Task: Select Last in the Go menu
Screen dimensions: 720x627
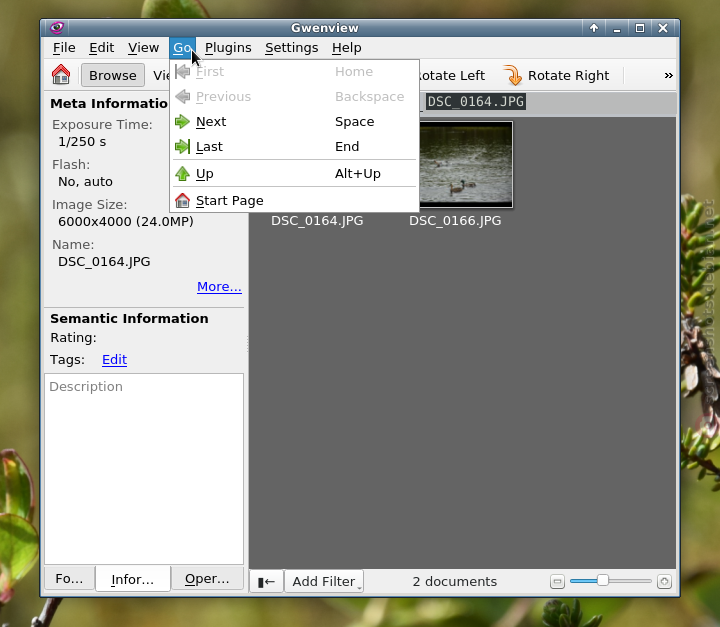Action: pos(294,147)
